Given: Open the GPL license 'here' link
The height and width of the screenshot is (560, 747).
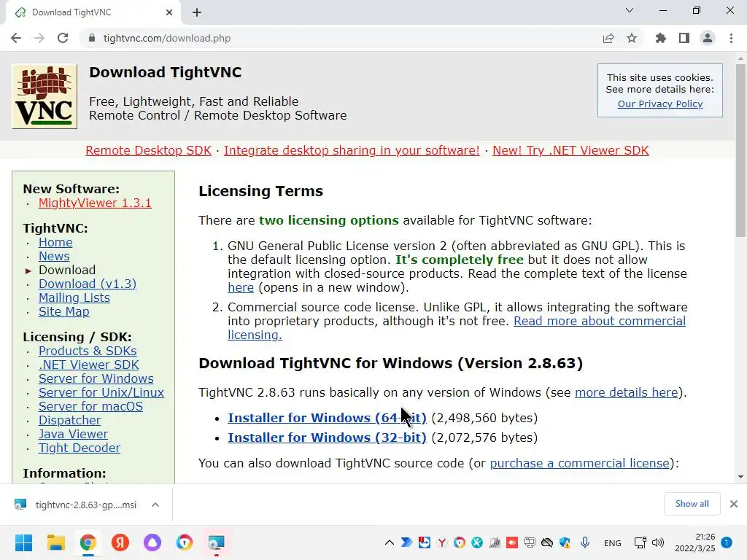Looking at the screenshot, I should 241,287.
